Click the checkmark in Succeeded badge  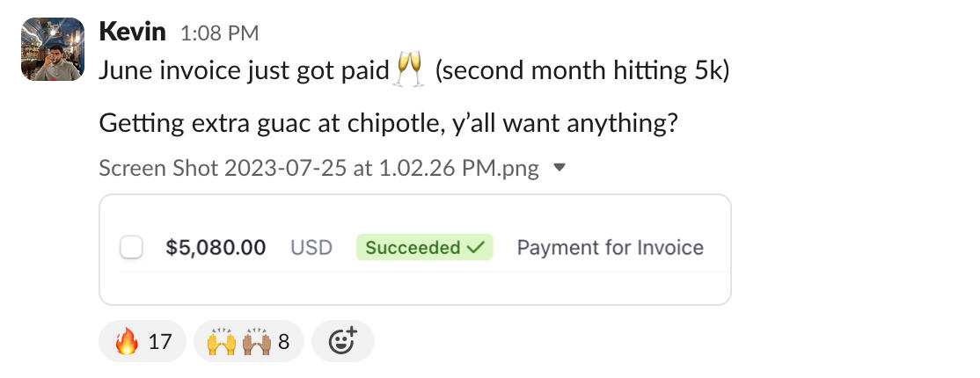point(476,248)
